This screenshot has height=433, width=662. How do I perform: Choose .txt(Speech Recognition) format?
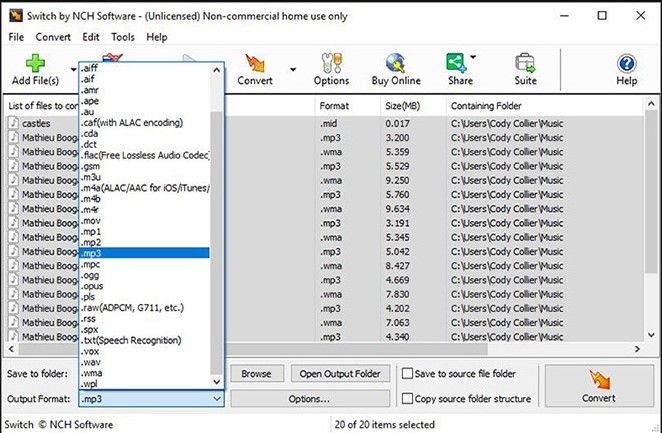coord(144,341)
